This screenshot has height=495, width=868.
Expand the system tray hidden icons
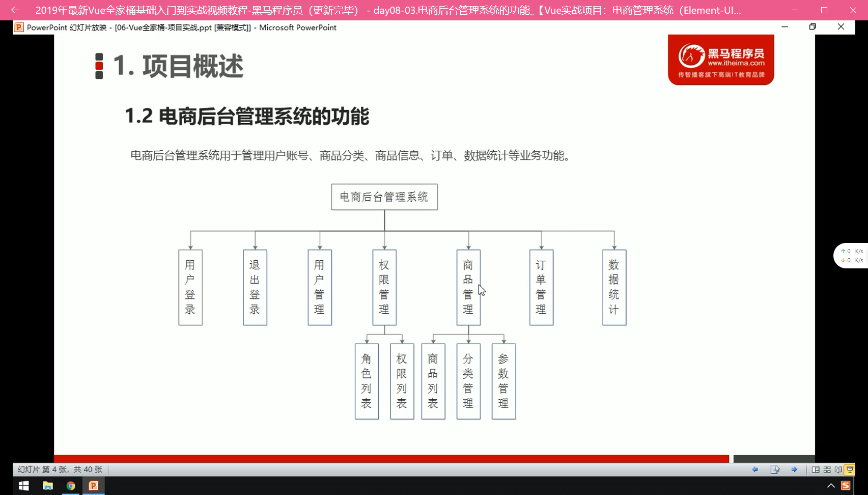pyautogui.click(x=831, y=486)
